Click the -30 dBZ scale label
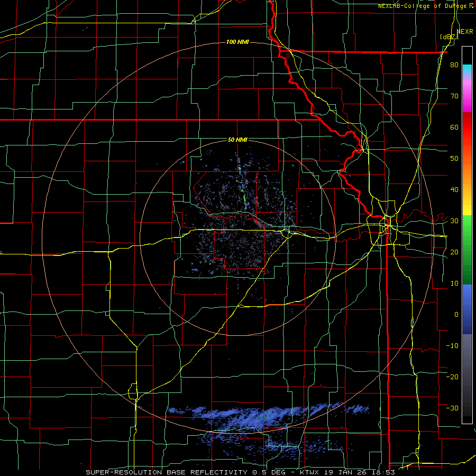 [452, 408]
